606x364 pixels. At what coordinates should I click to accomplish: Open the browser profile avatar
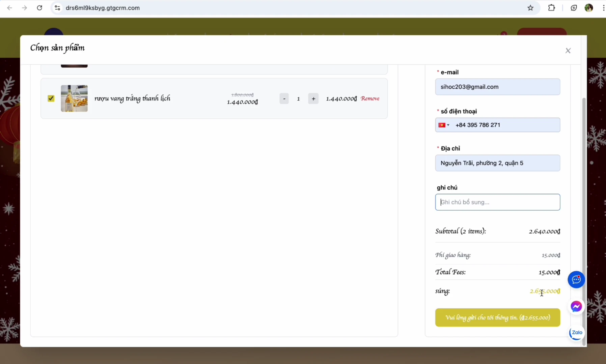click(588, 8)
